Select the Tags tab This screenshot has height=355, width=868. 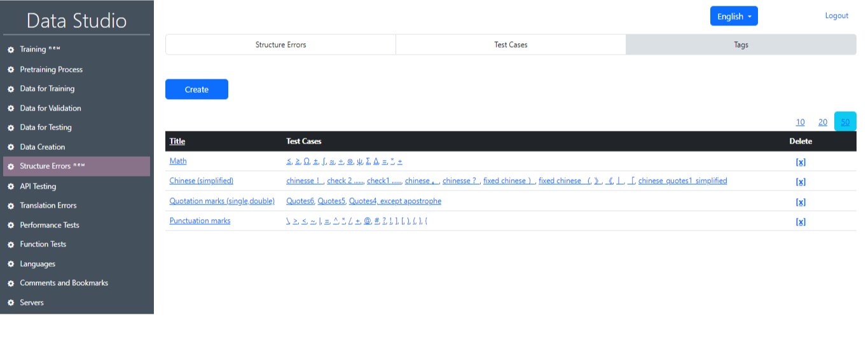point(741,44)
